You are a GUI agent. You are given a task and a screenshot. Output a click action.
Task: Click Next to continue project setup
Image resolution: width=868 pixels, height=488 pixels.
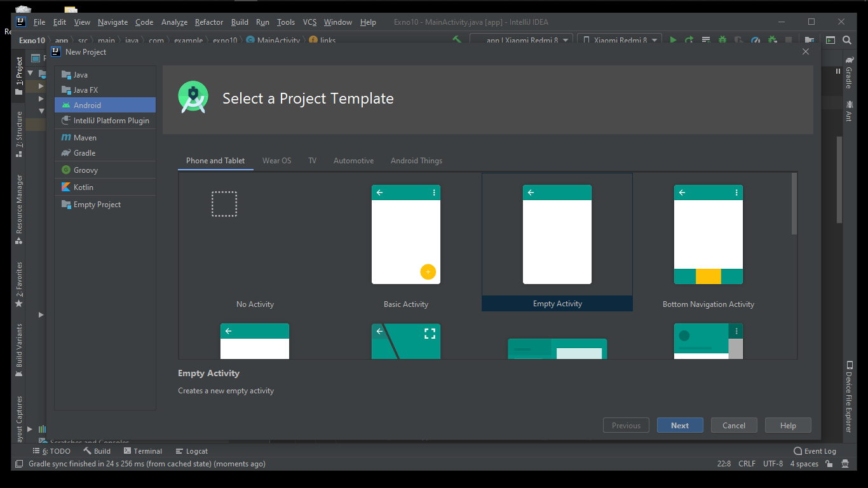point(680,425)
